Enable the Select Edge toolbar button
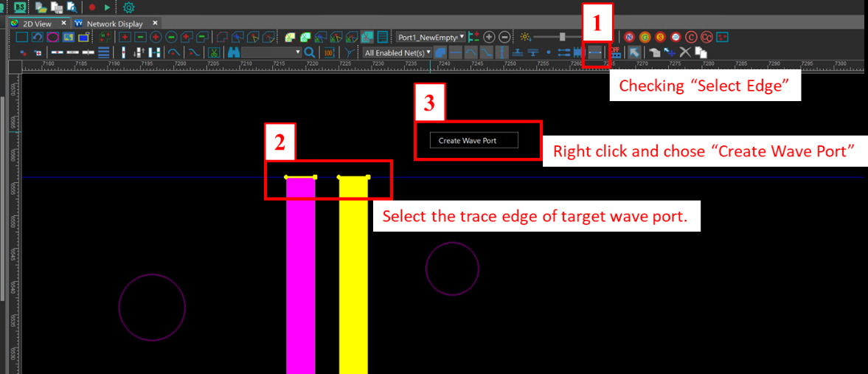 [594, 52]
